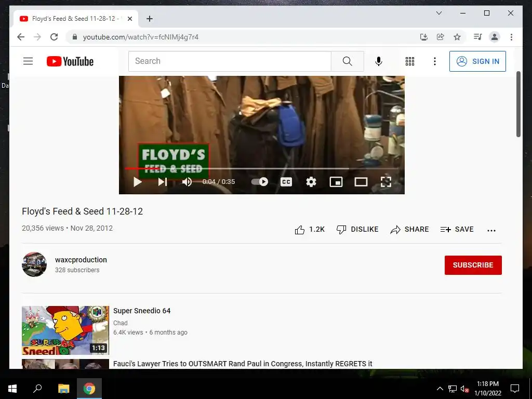This screenshot has height=399, width=532.
Task: Toggle the autoplay switch in the player
Action: 260,182
